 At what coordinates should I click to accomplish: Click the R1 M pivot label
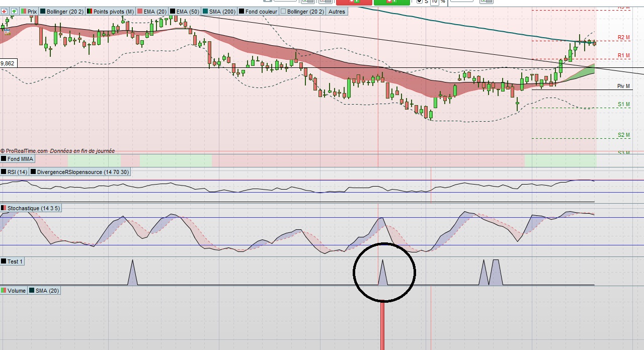click(624, 55)
